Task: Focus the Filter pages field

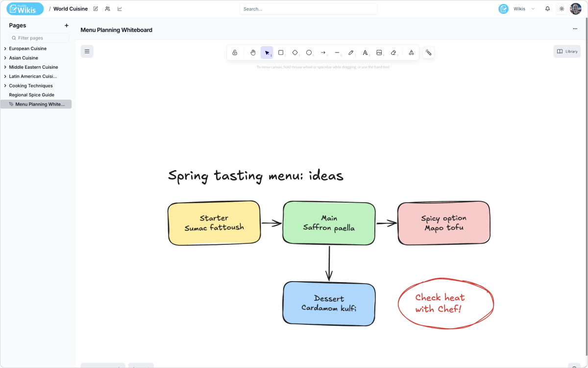Action: point(38,38)
